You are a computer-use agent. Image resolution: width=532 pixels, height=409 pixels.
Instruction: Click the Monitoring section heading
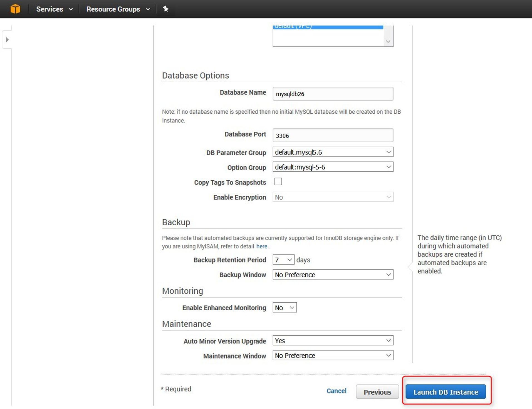pos(182,291)
